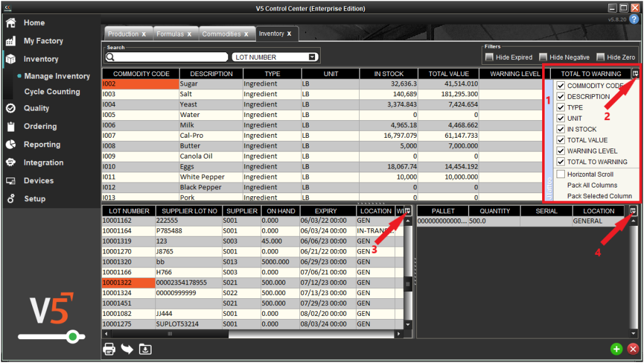Click the Devices monitor icon
The image size is (644, 363).
click(11, 181)
